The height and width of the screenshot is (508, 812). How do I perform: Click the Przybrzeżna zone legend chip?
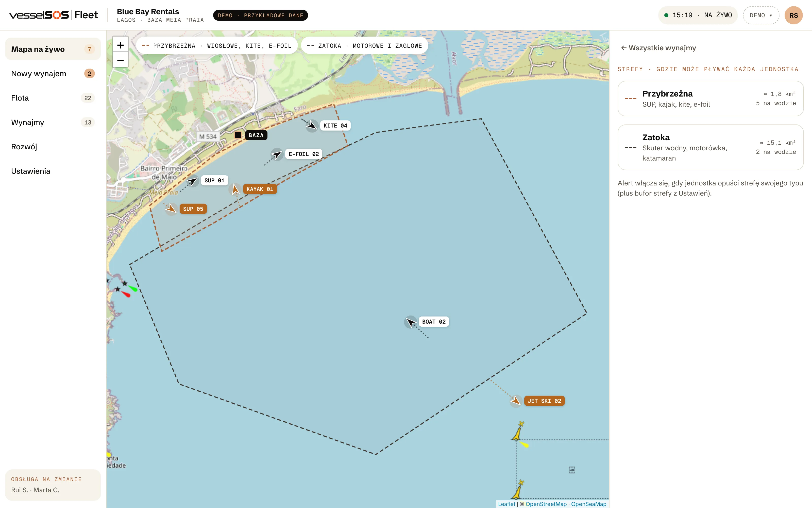pos(216,45)
